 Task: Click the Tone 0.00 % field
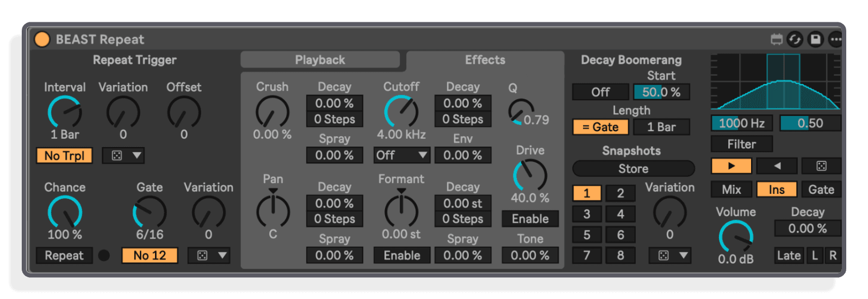click(x=530, y=255)
